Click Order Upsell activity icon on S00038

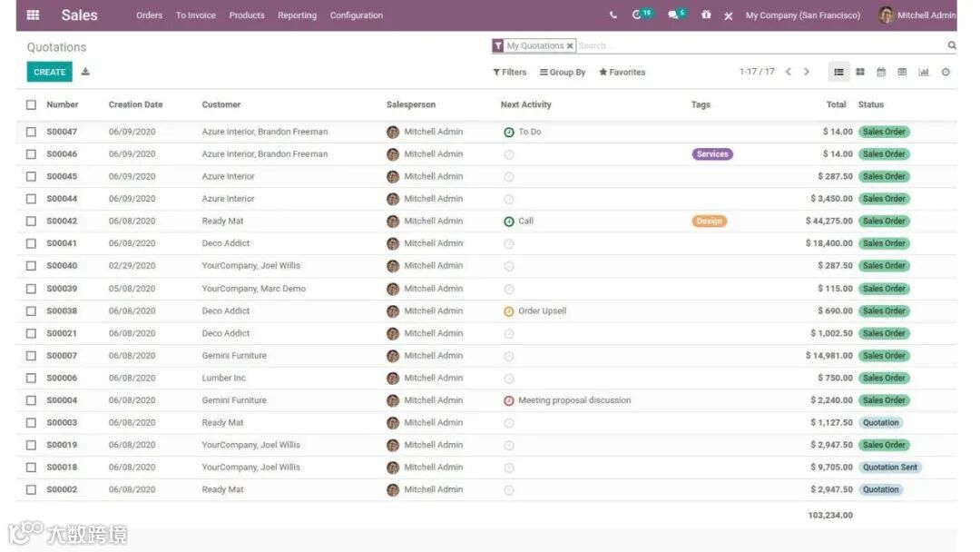point(509,311)
